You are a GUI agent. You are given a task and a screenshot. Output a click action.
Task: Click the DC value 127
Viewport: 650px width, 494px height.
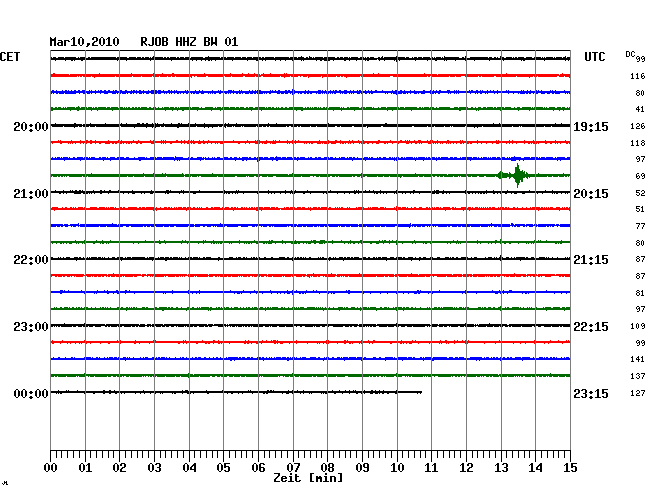638,393
